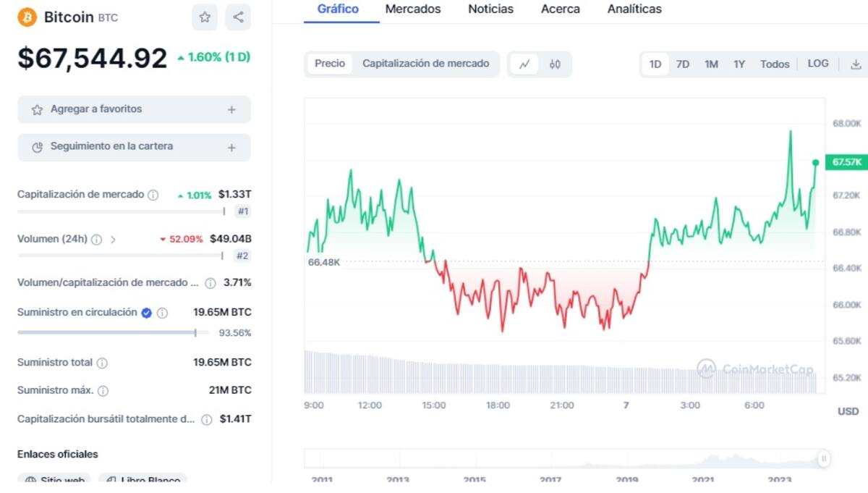Click the download chart icon
This screenshot has width=868, height=493.
[x=856, y=64]
